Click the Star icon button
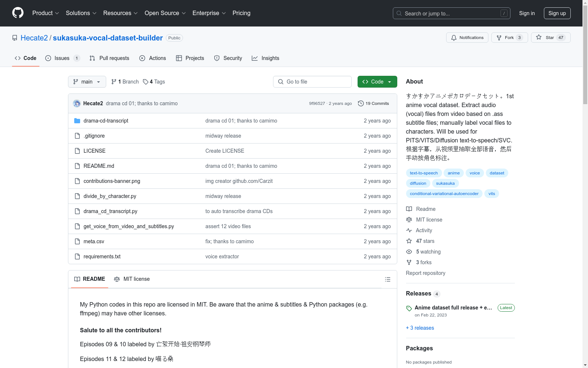Image resolution: width=588 pixels, height=368 pixels. point(551,38)
